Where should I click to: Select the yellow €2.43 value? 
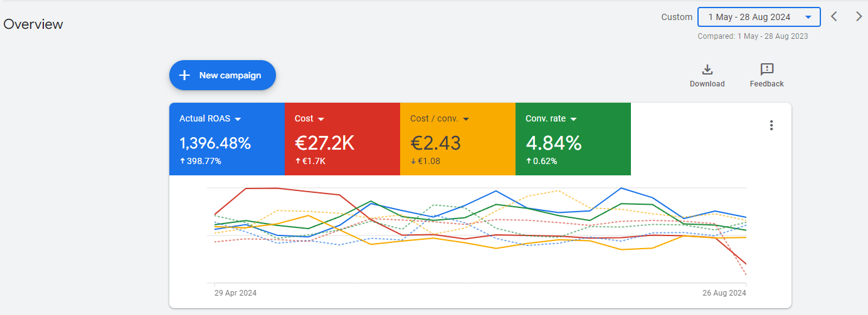[x=435, y=143]
